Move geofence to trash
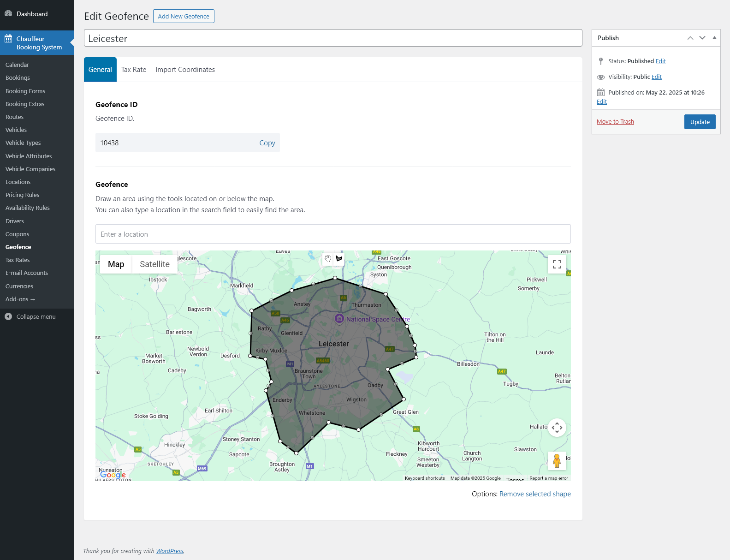 click(615, 122)
